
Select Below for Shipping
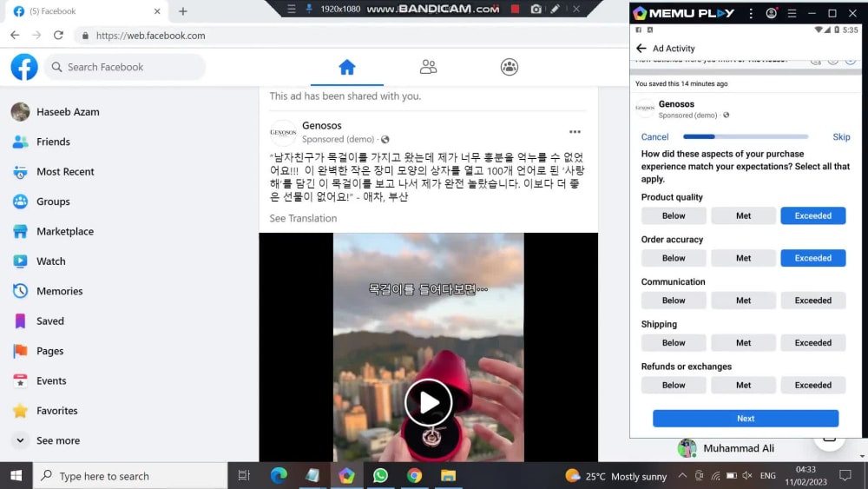point(674,343)
